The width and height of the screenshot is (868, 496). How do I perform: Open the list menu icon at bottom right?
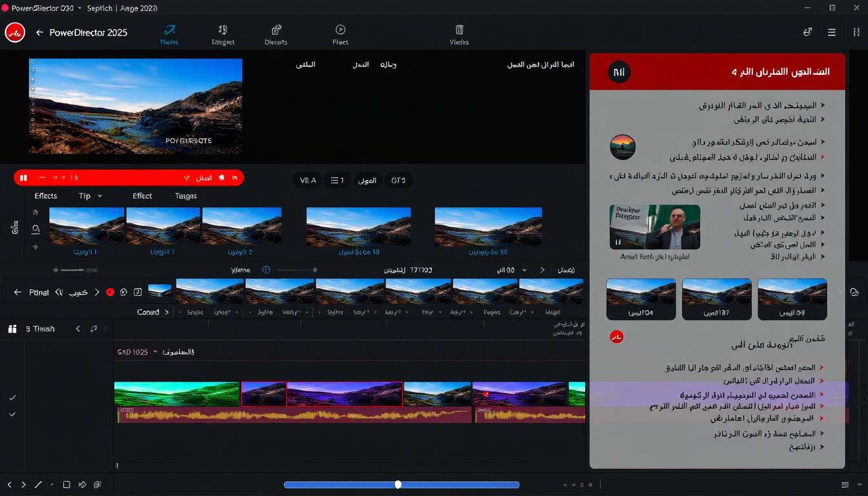tap(845, 484)
